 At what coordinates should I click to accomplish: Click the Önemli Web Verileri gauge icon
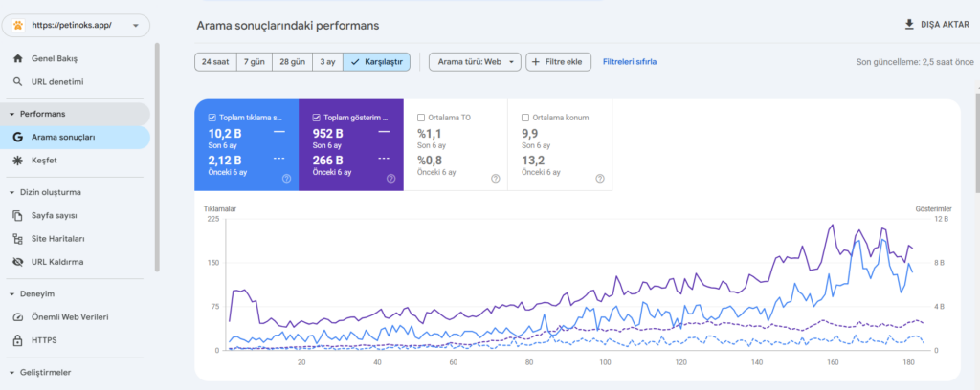[18, 317]
